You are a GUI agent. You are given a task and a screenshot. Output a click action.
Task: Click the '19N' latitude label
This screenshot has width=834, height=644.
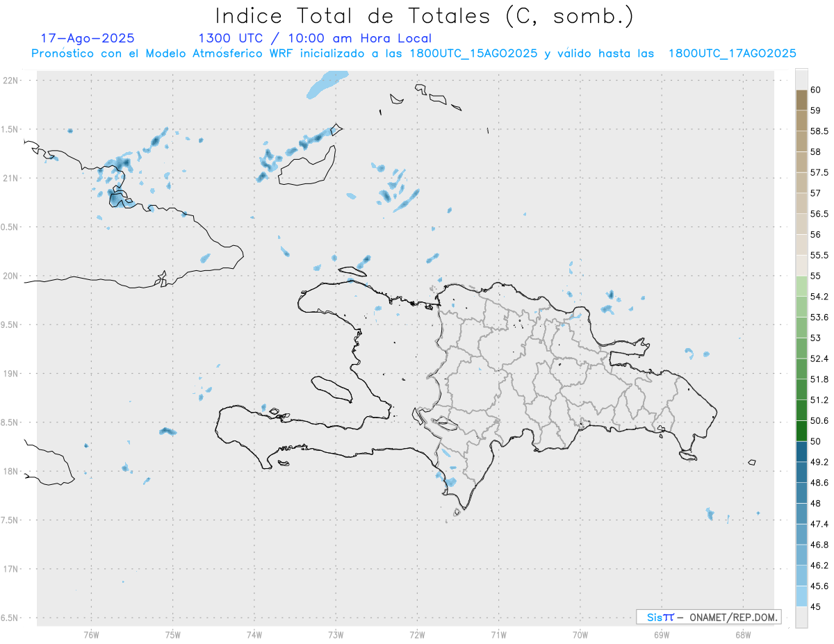click(x=10, y=374)
